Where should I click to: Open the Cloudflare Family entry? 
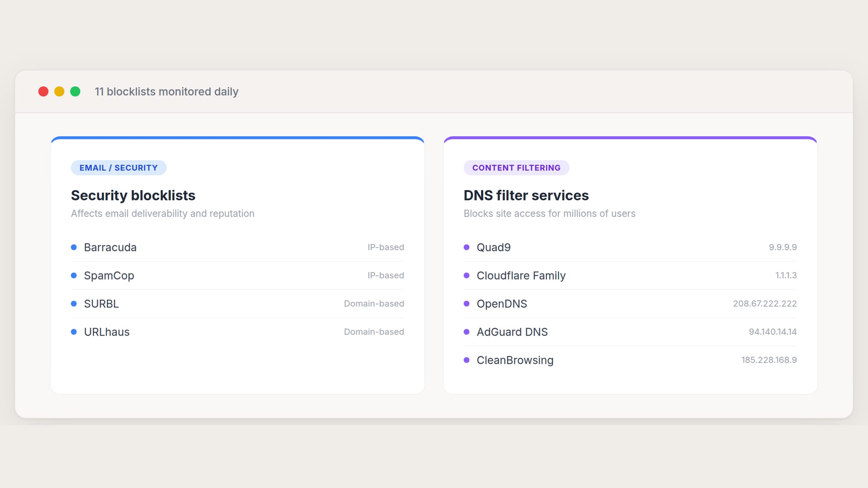[521, 276]
